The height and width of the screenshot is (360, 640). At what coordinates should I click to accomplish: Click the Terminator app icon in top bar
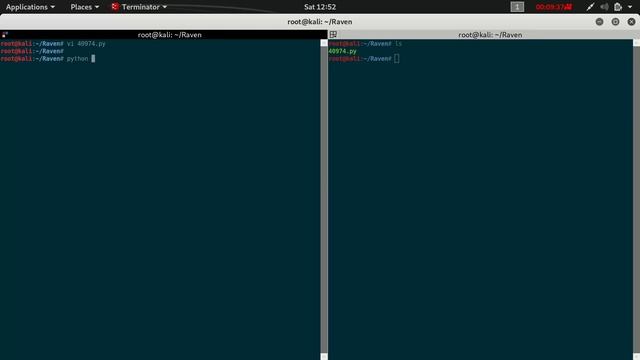click(x=115, y=7)
